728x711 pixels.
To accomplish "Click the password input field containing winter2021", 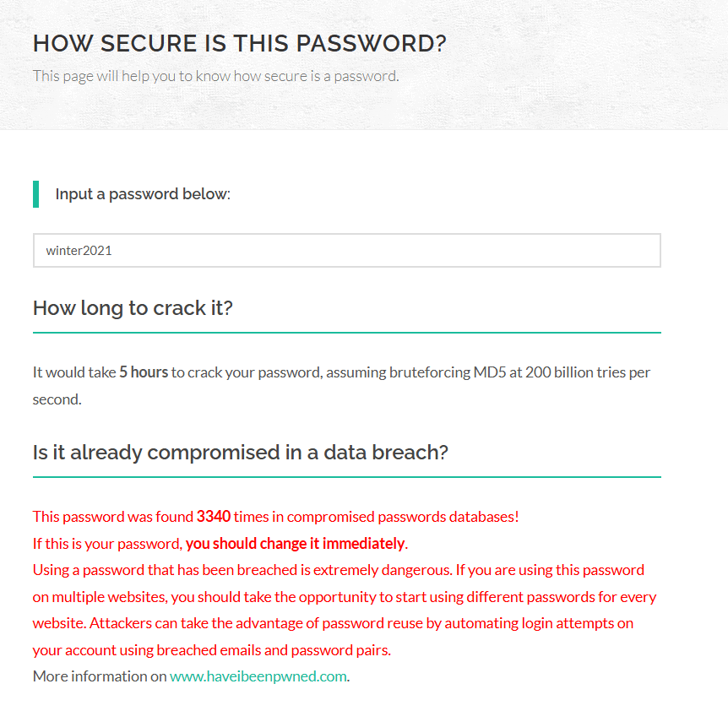I will point(347,251).
